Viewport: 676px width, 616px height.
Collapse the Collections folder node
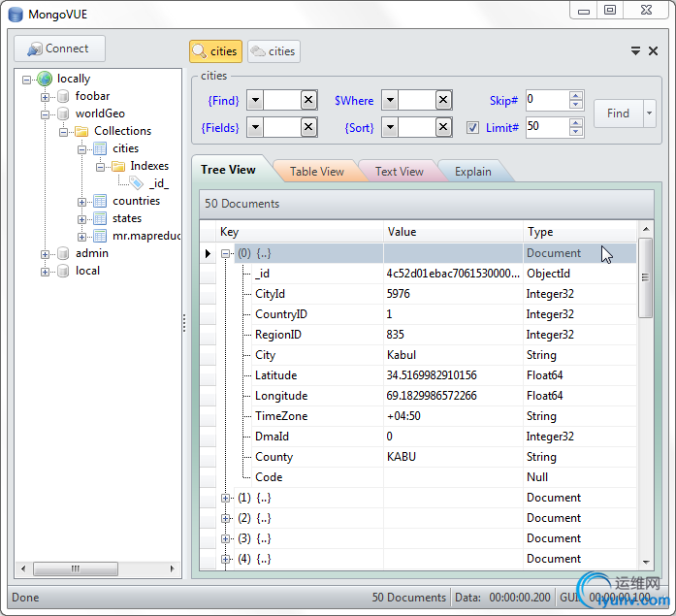pyautogui.click(x=63, y=132)
